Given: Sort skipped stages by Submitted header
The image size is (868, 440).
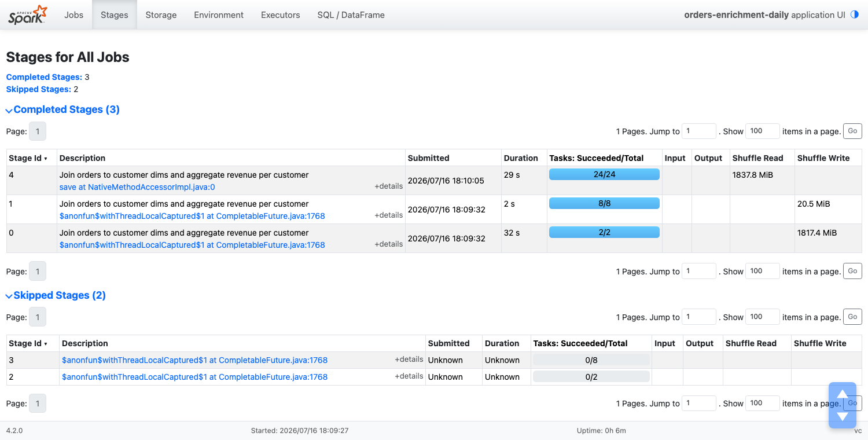Looking at the screenshot, I should click(449, 343).
